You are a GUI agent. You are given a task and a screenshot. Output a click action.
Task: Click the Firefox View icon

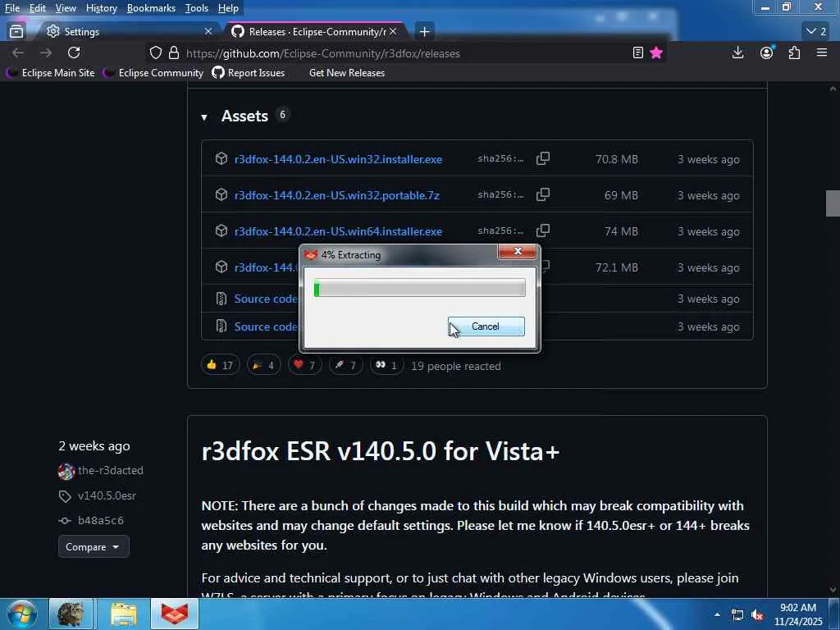[16, 32]
